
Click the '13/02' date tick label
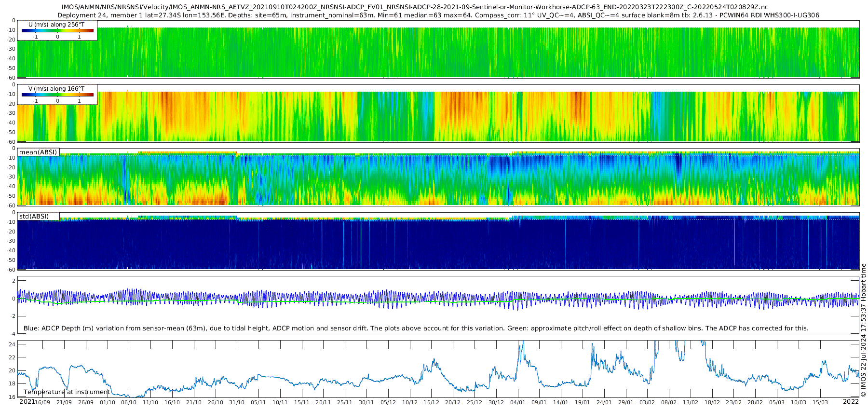pos(691,402)
